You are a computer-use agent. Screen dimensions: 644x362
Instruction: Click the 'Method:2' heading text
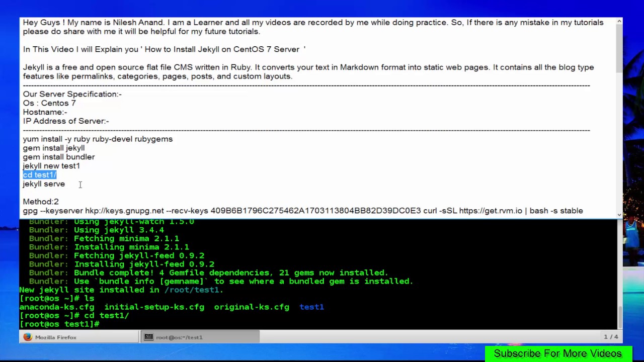(41, 202)
